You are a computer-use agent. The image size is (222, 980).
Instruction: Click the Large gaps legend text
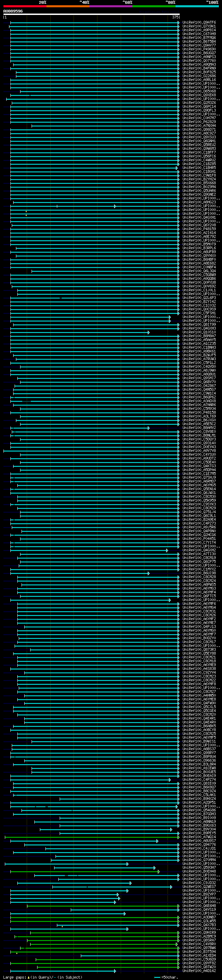(x=43, y=977)
